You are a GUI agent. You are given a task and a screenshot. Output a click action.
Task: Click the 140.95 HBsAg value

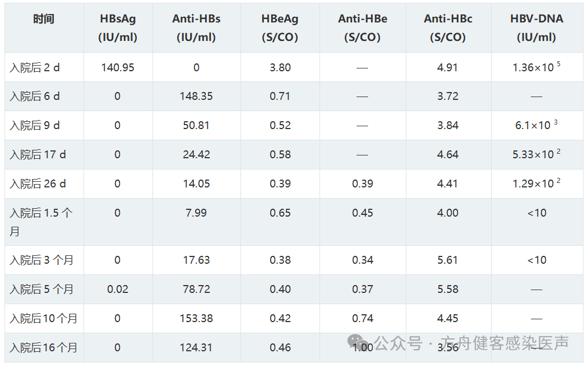click(x=118, y=67)
